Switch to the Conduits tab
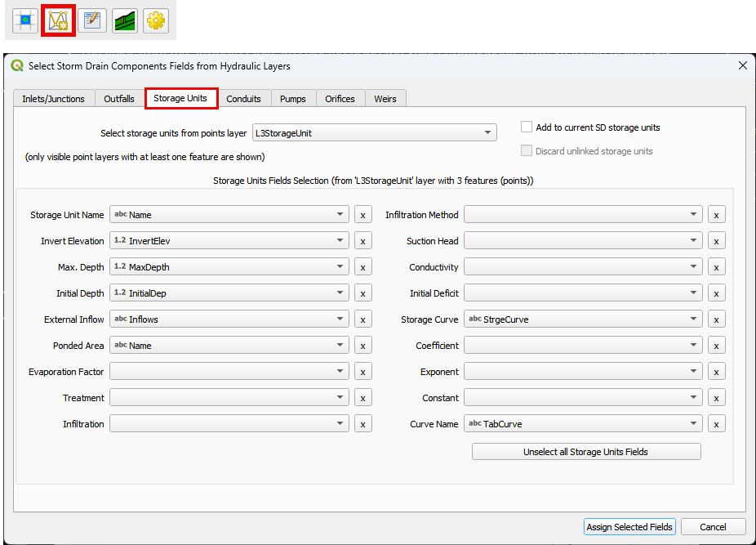Image resolution: width=756 pixels, height=545 pixels. coord(243,99)
